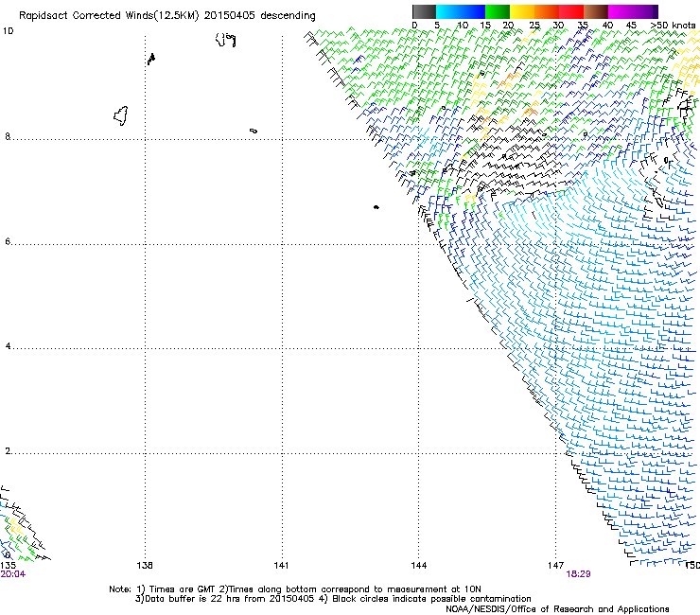Click the 'Note: 1) Times are GMT' footnote line
700x615 pixels.
click(294, 589)
